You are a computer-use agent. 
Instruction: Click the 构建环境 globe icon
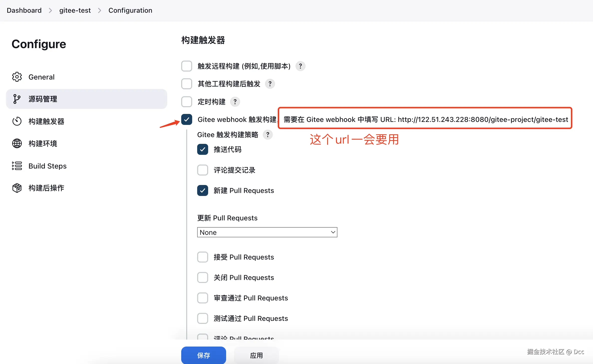(17, 143)
